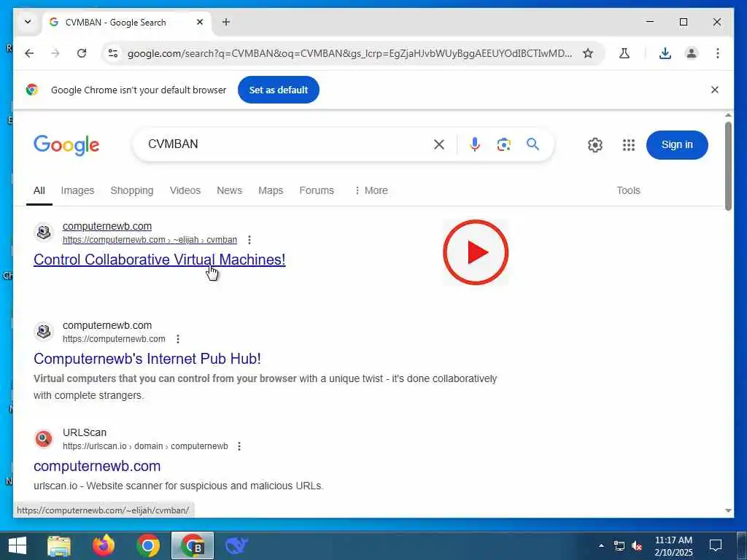747x560 pixels.
Task: Switch to the Images tab
Action: point(77,190)
